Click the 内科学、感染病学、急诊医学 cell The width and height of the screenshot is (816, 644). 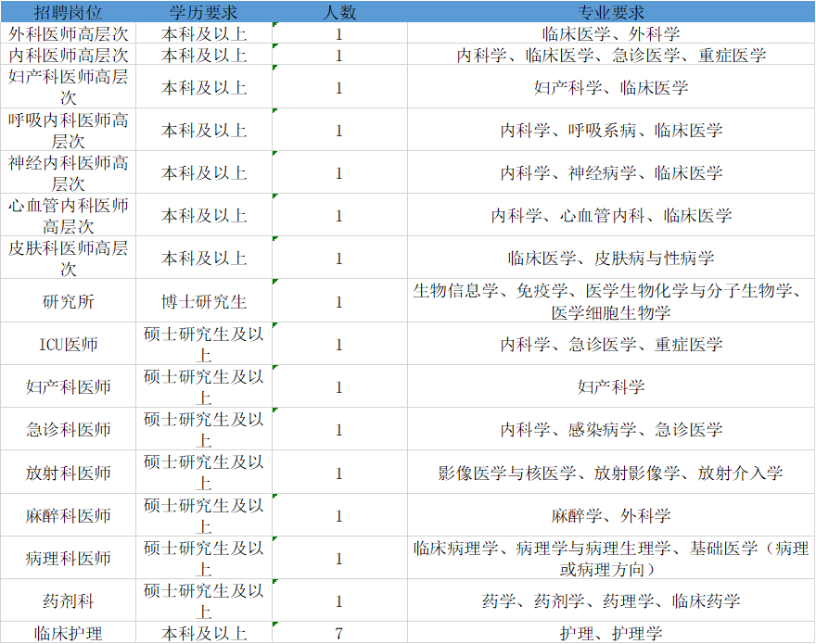click(611, 430)
